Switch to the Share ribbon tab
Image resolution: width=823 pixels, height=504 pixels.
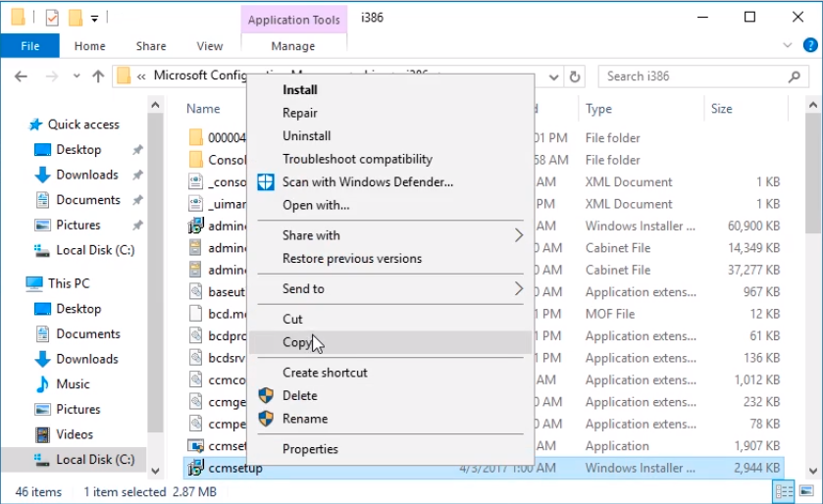tap(151, 46)
